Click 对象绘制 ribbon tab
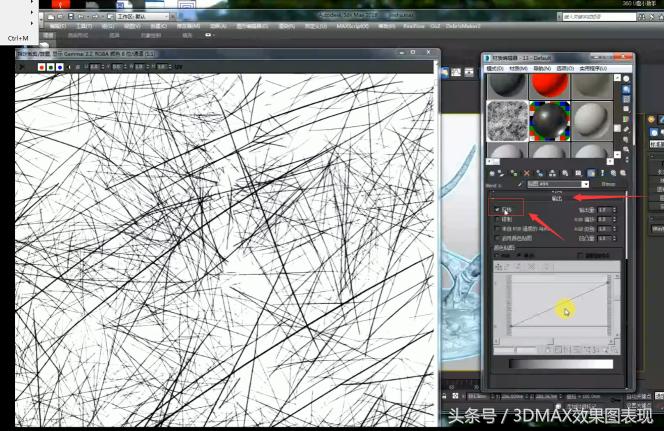This screenshot has width=664, height=431. 151,36
